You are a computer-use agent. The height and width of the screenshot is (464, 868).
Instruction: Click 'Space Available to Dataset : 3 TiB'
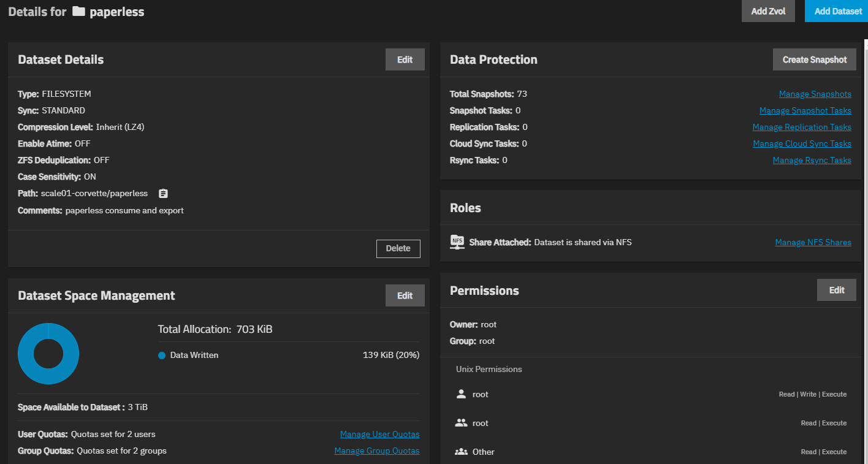pyautogui.click(x=83, y=407)
